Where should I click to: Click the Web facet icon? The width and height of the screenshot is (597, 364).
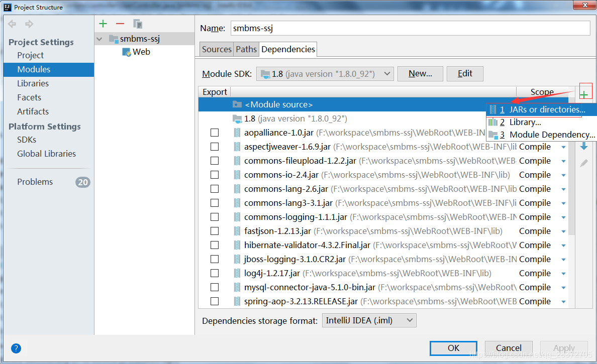point(127,52)
